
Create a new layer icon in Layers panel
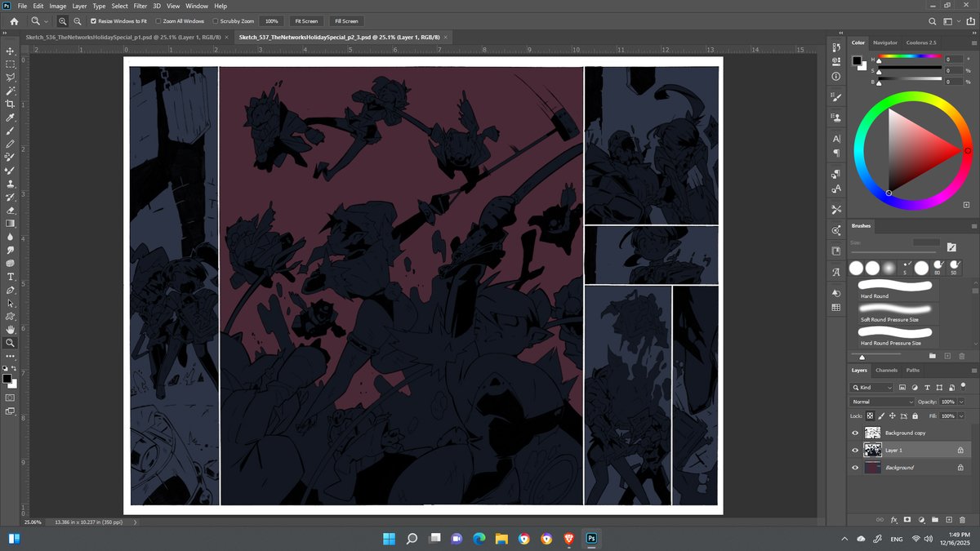(x=948, y=519)
